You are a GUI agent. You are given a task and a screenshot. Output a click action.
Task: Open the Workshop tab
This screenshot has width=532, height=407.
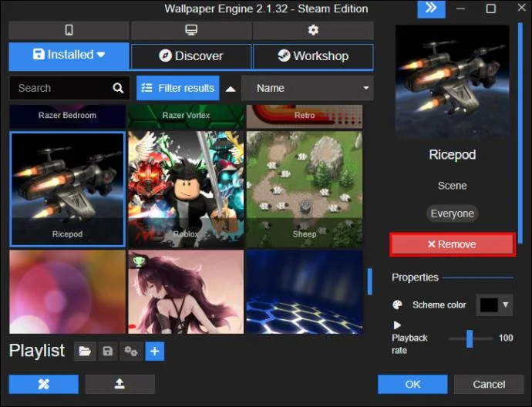point(313,56)
